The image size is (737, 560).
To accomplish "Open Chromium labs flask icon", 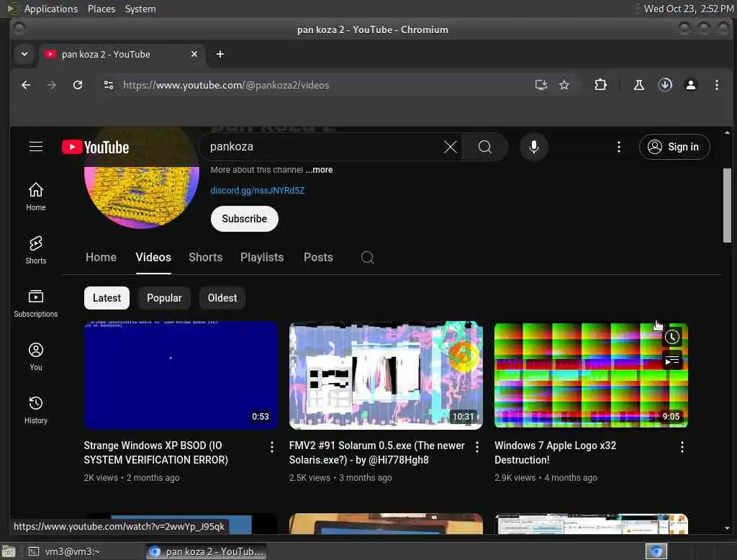I will 639,85.
